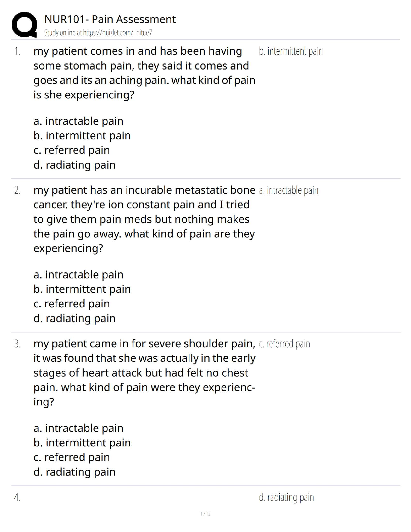This screenshot has width=411, height=532.
Task: Click the answer 'c. referred pain' beside question 3
Action: coord(284,344)
